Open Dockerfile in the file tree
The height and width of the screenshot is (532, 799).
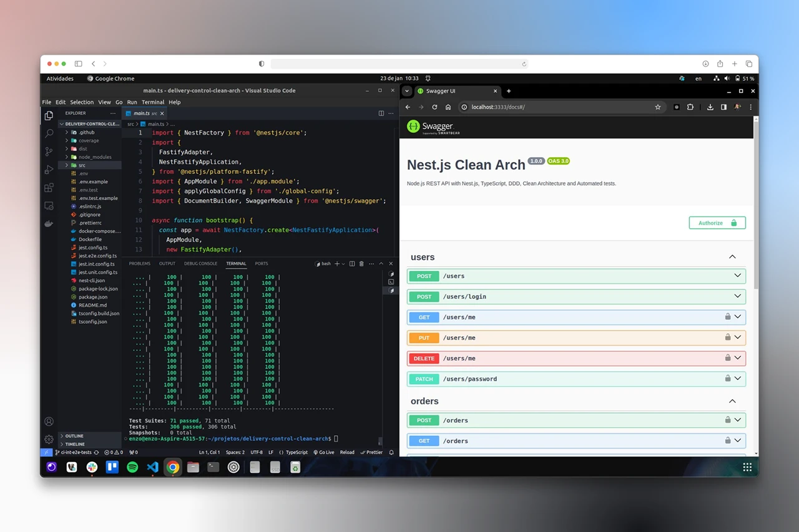click(x=91, y=239)
